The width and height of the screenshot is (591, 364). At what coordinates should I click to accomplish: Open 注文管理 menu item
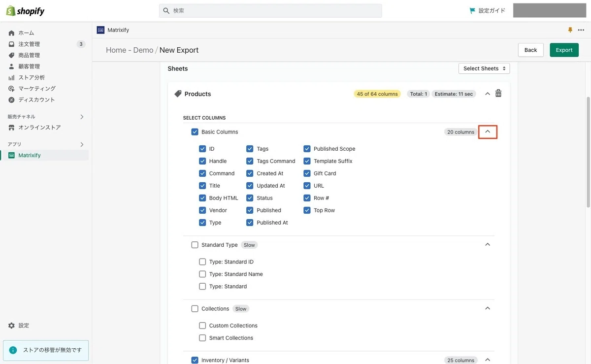(29, 44)
